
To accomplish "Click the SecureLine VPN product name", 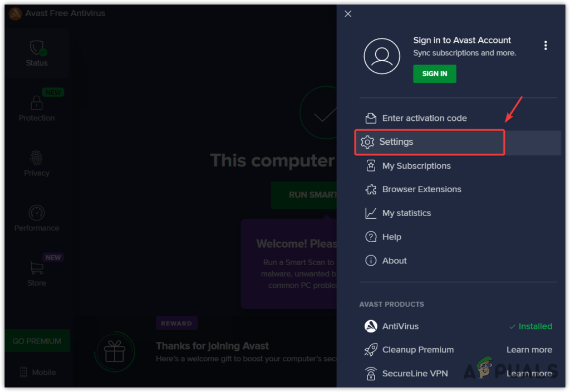I will click(x=415, y=374).
